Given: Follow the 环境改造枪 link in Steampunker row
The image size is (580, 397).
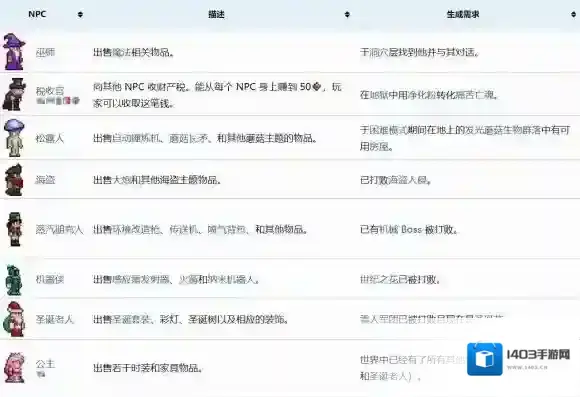Looking at the screenshot, I should click(136, 229).
